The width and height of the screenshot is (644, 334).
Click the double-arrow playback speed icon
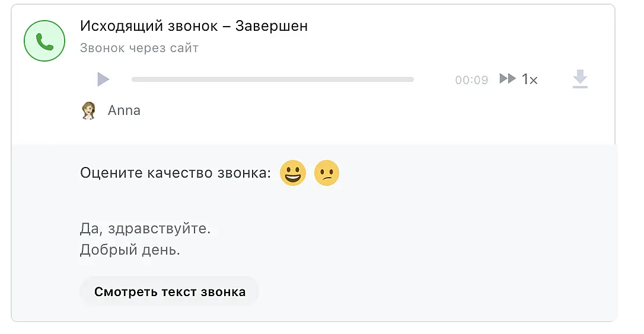point(507,79)
